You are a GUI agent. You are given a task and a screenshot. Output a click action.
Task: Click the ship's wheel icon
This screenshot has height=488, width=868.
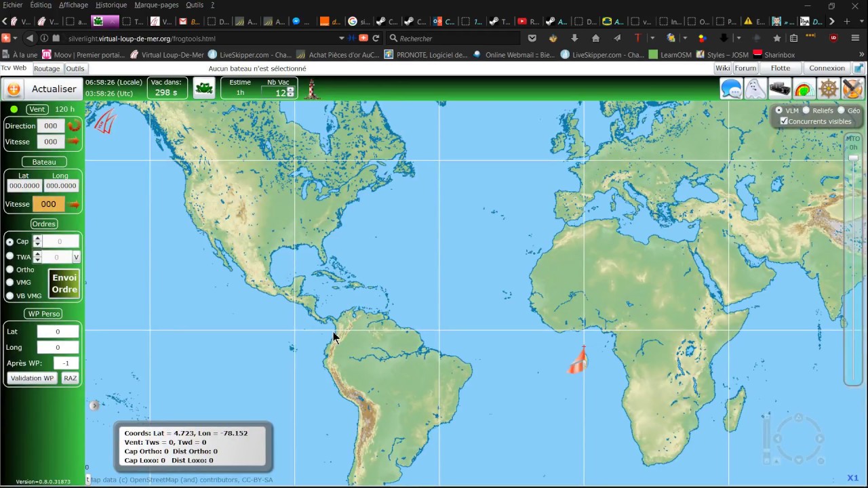coord(829,89)
